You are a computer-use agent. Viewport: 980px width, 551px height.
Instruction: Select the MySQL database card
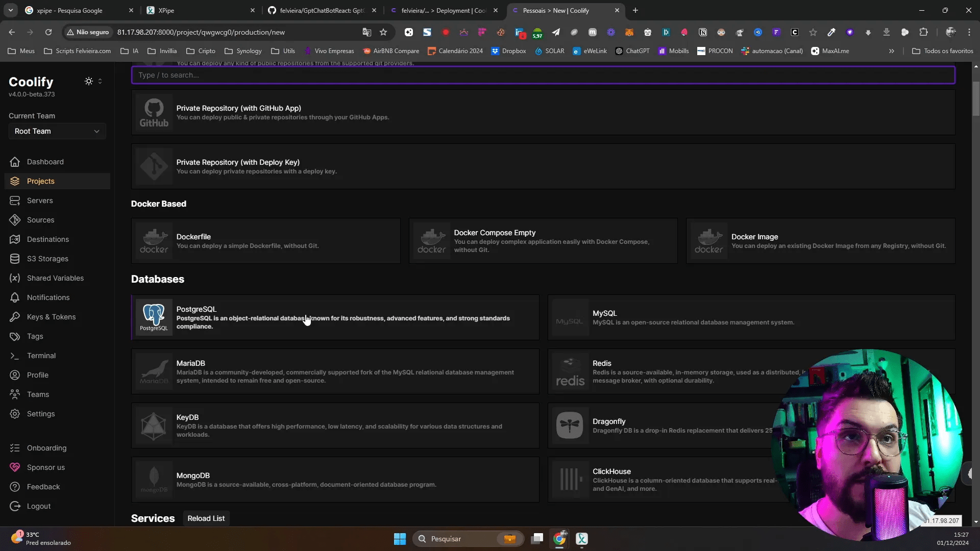pyautogui.click(x=751, y=317)
